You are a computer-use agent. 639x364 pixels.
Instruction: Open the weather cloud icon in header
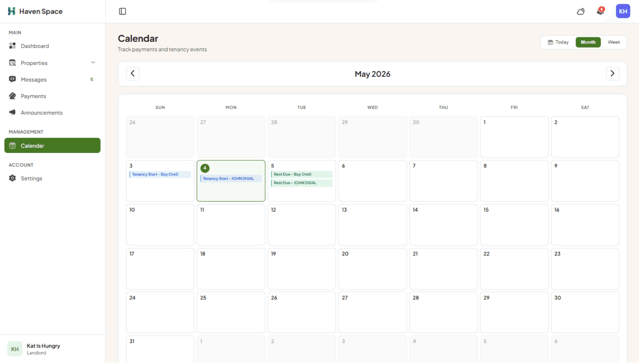[581, 11]
